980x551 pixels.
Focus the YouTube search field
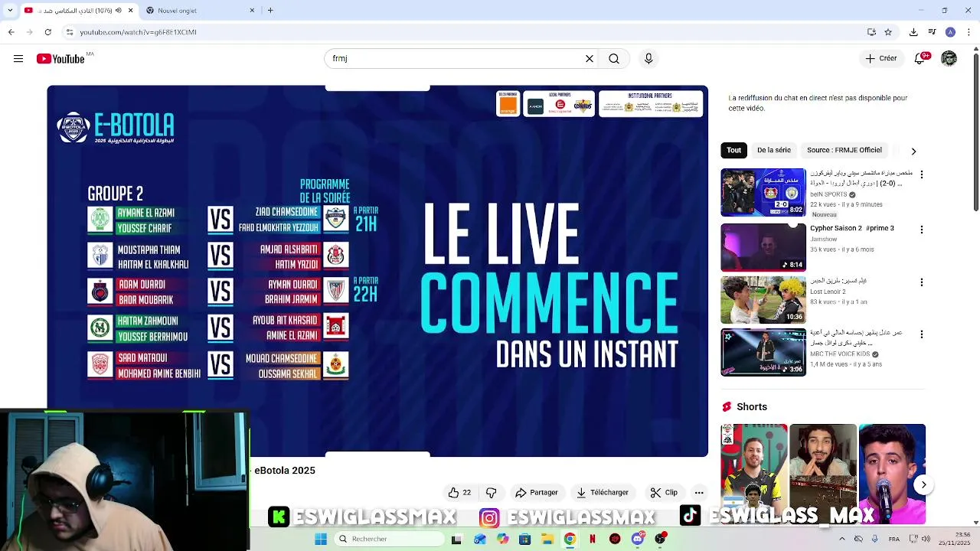pos(456,59)
